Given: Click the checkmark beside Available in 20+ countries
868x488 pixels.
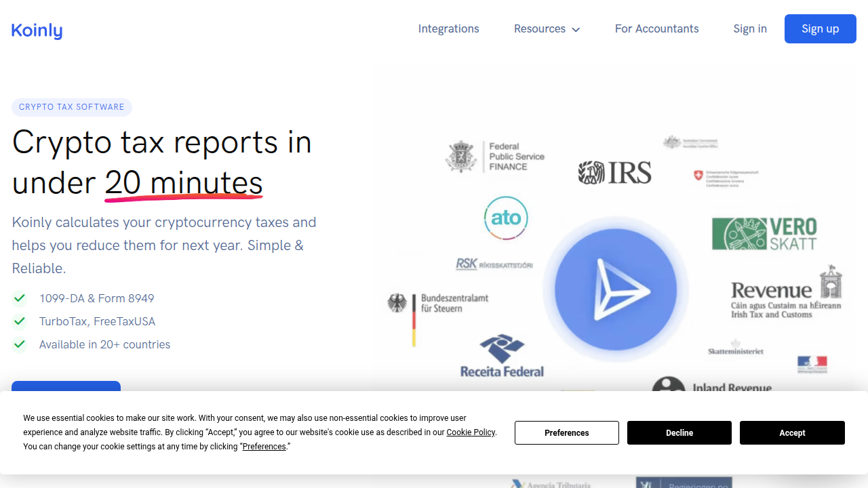Looking at the screenshot, I should pyautogui.click(x=19, y=344).
